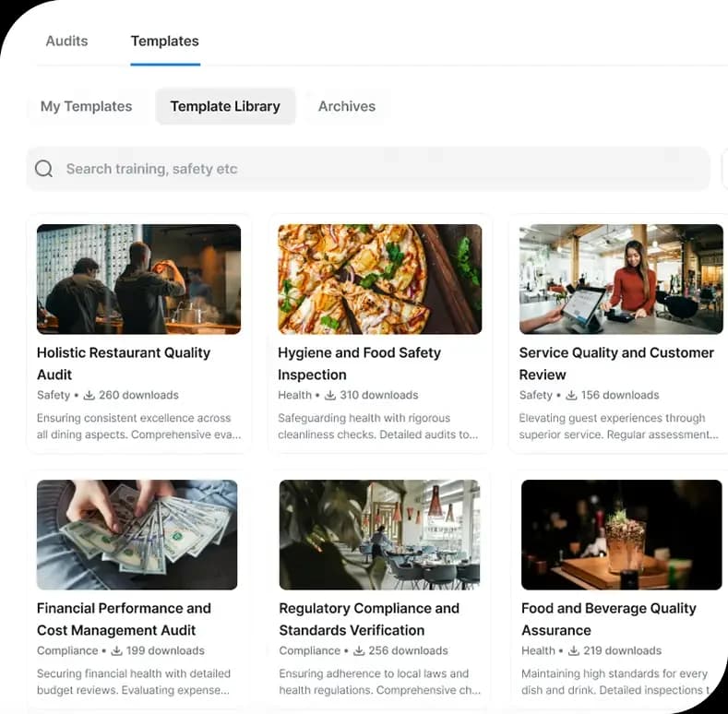Image resolution: width=728 pixels, height=714 pixels.
Task: Click Health label on Food and Beverage card
Action: coord(538,651)
